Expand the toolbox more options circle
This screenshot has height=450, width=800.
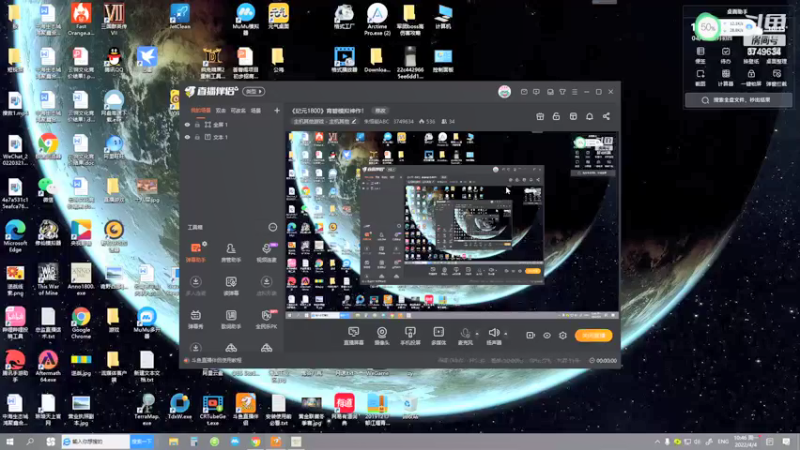(x=272, y=227)
